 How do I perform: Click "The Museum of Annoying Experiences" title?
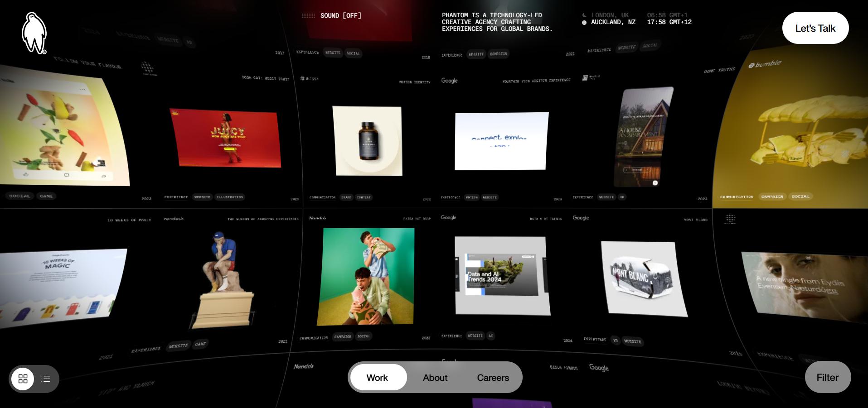(263, 219)
